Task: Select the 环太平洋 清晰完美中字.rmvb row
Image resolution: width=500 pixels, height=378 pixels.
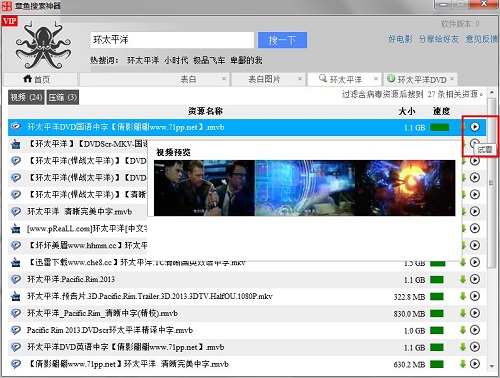Action: 78,211
